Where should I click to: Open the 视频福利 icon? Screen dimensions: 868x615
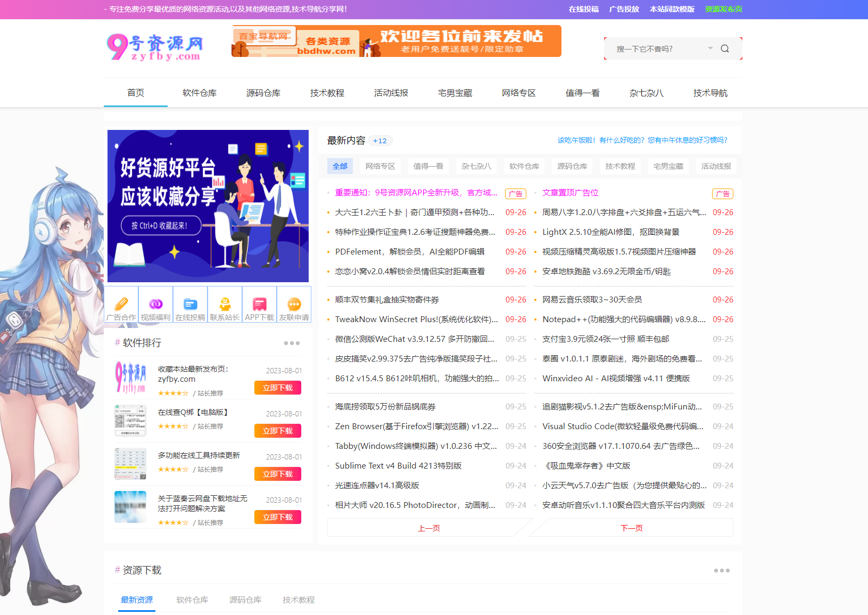(x=156, y=304)
